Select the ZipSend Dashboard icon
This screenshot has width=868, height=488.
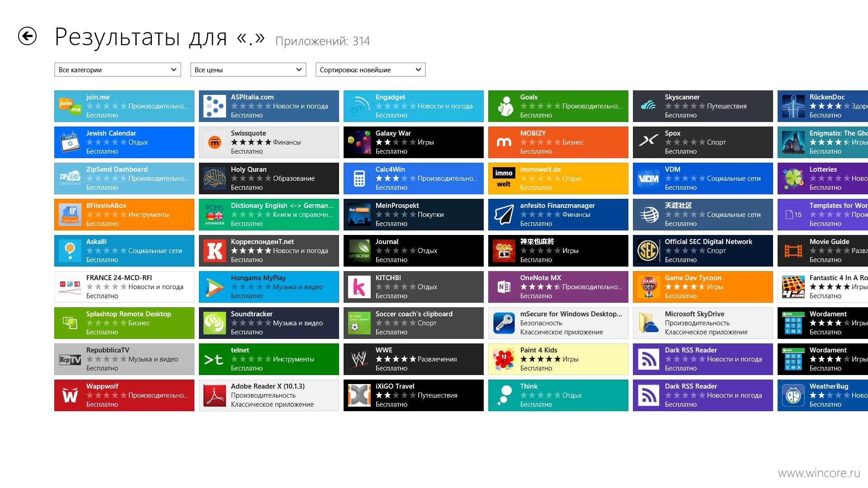tap(70, 178)
